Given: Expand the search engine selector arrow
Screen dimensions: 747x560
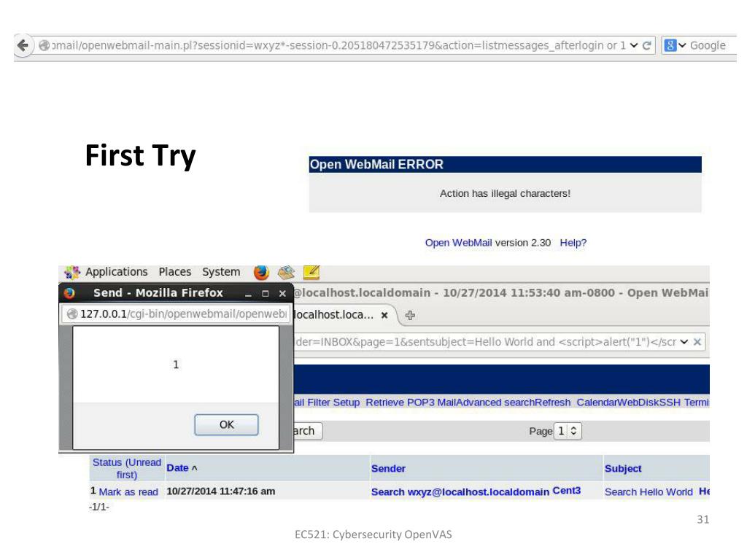Looking at the screenshot, I should [x=682, y=45].
